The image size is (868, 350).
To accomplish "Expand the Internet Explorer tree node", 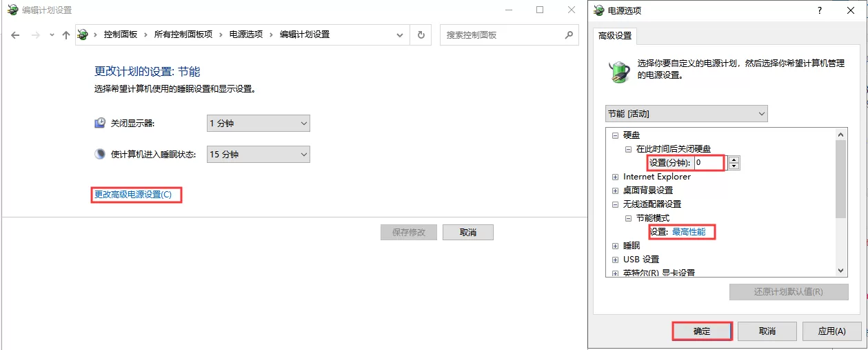I will tap(615, 177).
